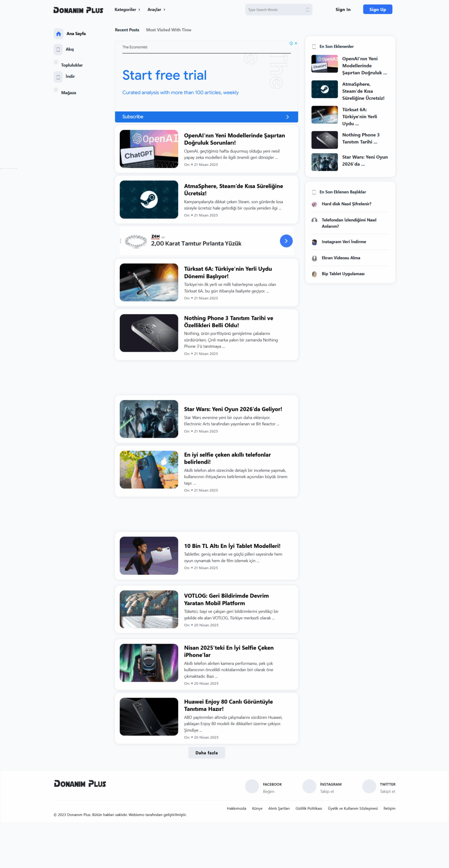Open Üyelik ve Kullanım Sözleşmesi footer link
The width and height of the screenshot is (449, 868).
click(353, 808)
